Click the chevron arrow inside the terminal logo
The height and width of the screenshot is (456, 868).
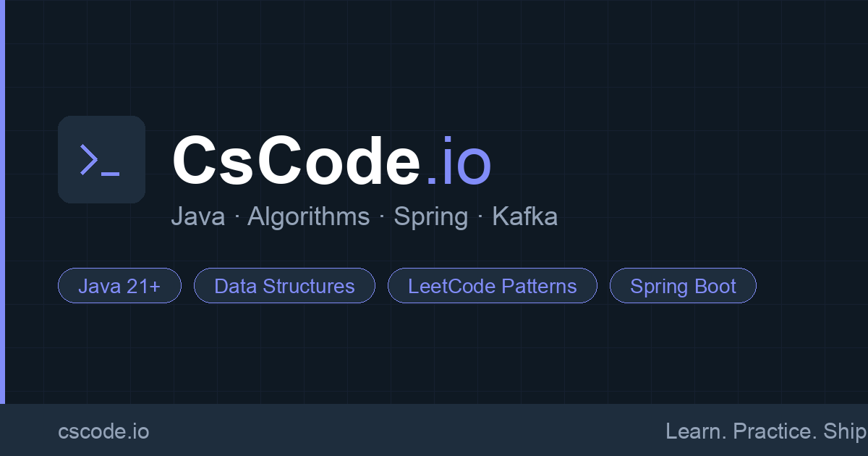click(x=89, y=160)
